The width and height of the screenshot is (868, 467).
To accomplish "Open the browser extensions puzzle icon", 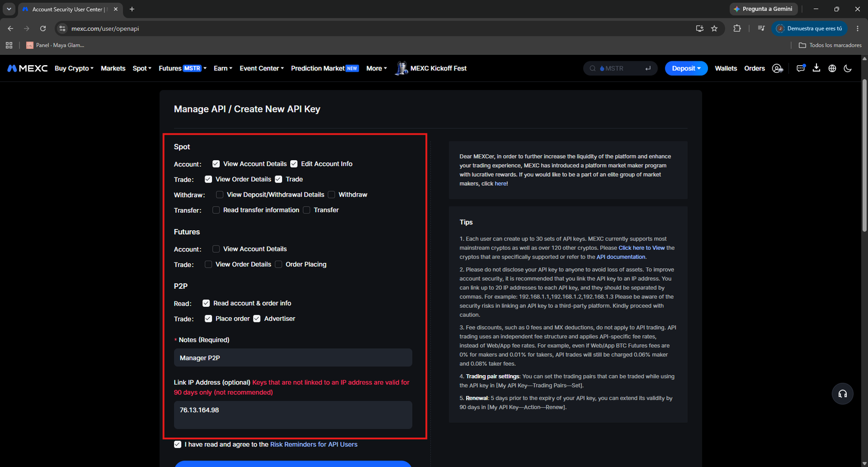I will pos(737,28).
